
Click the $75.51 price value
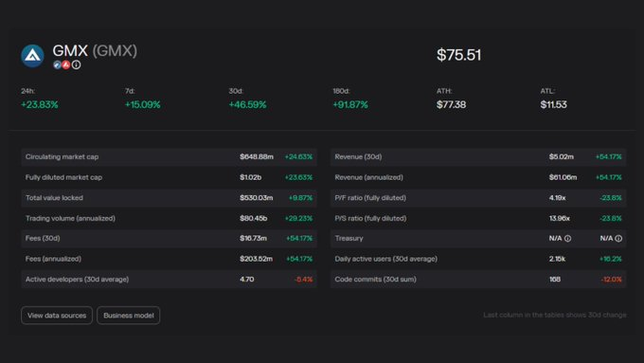(x=458, y=55)
